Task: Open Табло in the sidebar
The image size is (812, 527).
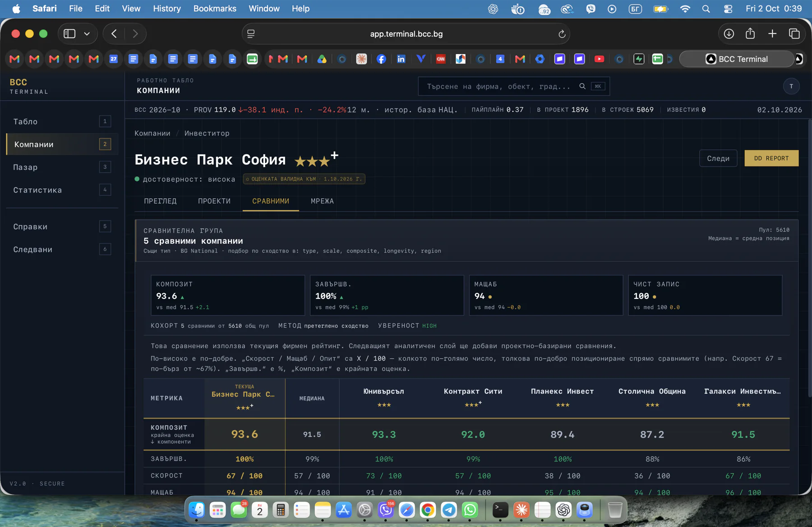Action: (x=62, y=121)
